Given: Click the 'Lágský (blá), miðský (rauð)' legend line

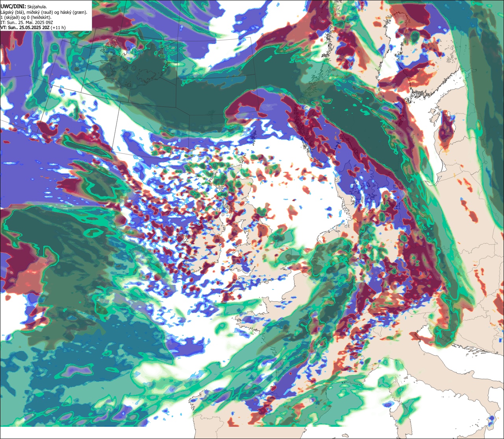Looking at the screenshot, I should click(44, 12).
